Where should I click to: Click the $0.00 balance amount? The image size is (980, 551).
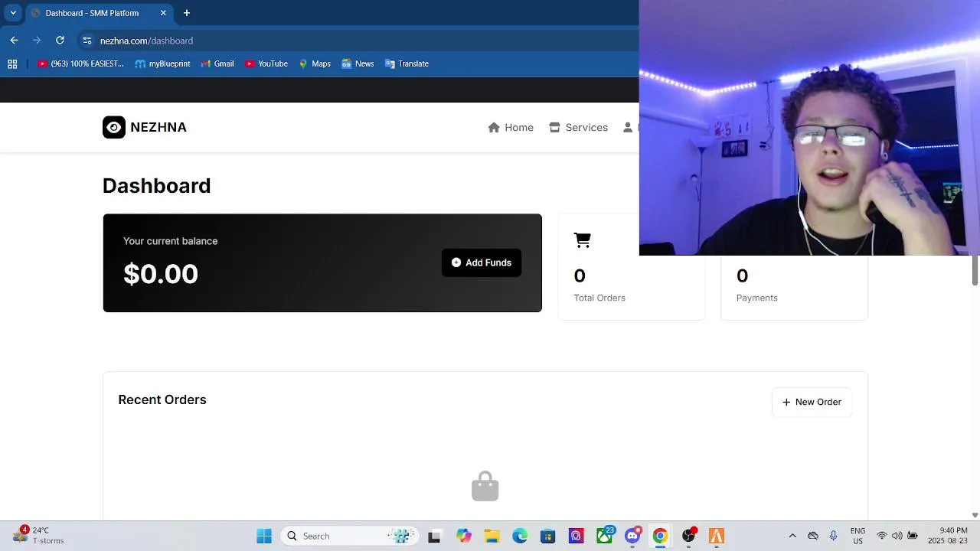pos(161,274)
